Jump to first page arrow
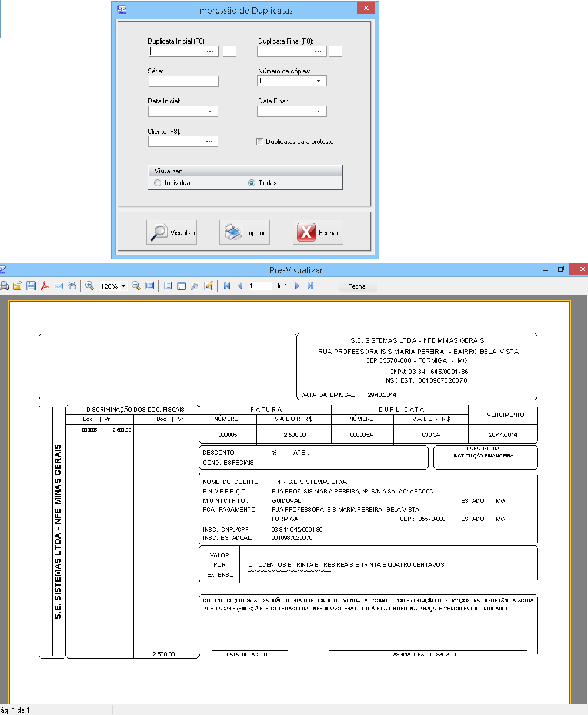The image size is (588, 715). click(226, 286)
